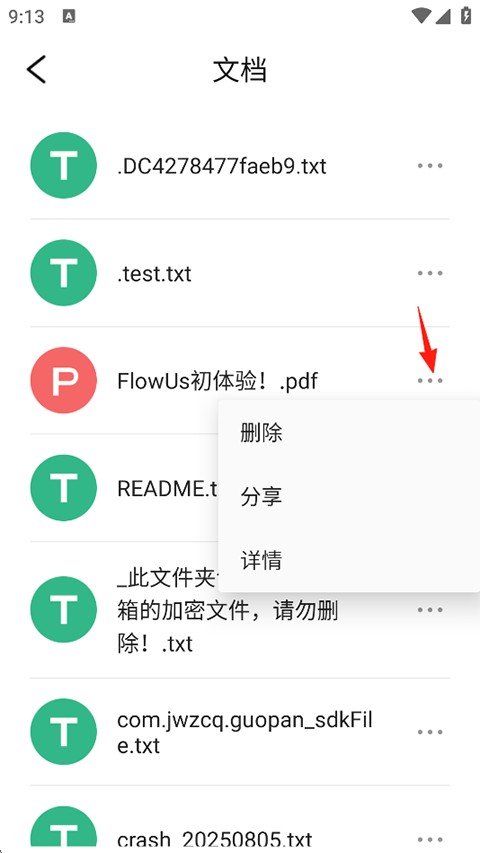
Task: Tap the Wi-Fi status bar icon
Action: tap(421, 16)
